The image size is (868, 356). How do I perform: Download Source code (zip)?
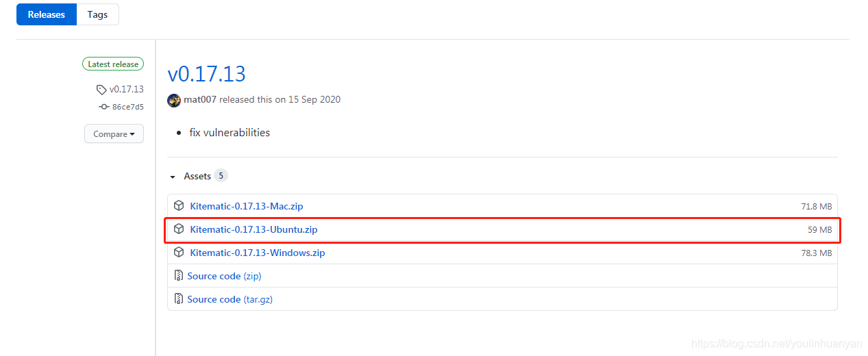[224, 276]
